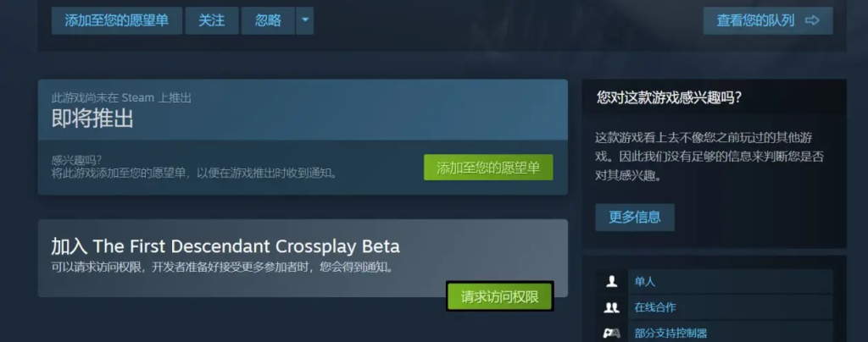868x342 pixels.
Task: Click the controller support gamepad icon
Action: click(612, 334)
